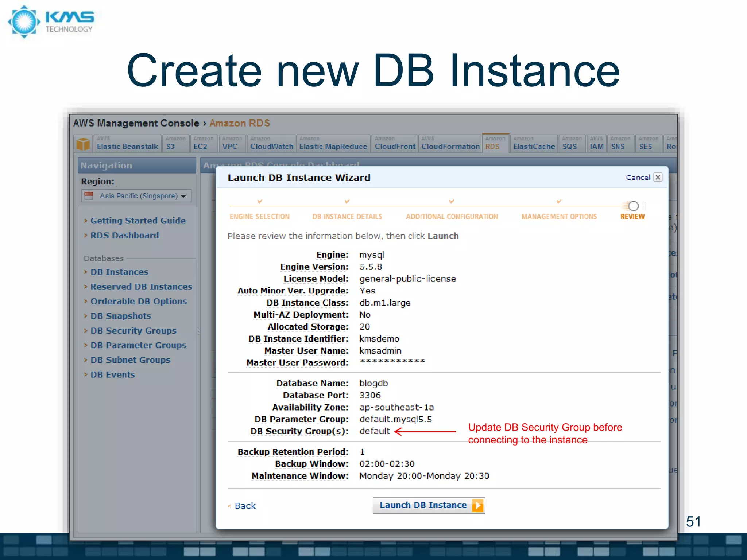Open the Elastic MapReduce tab

pos(333,143)
